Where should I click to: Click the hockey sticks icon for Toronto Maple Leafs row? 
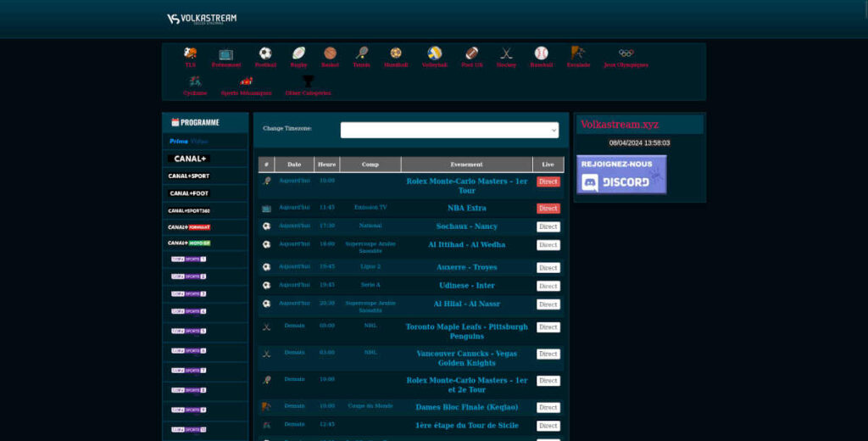[266, 327]
